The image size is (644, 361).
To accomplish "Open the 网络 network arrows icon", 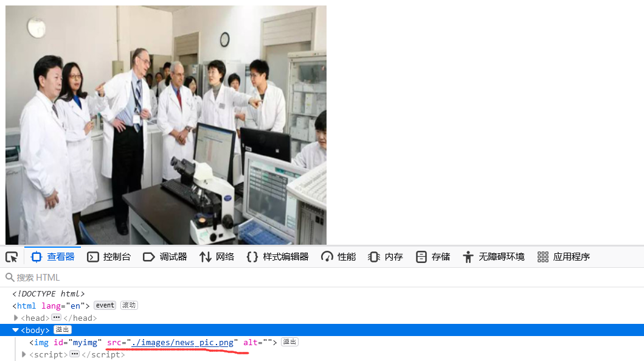I will pos(206,257).
